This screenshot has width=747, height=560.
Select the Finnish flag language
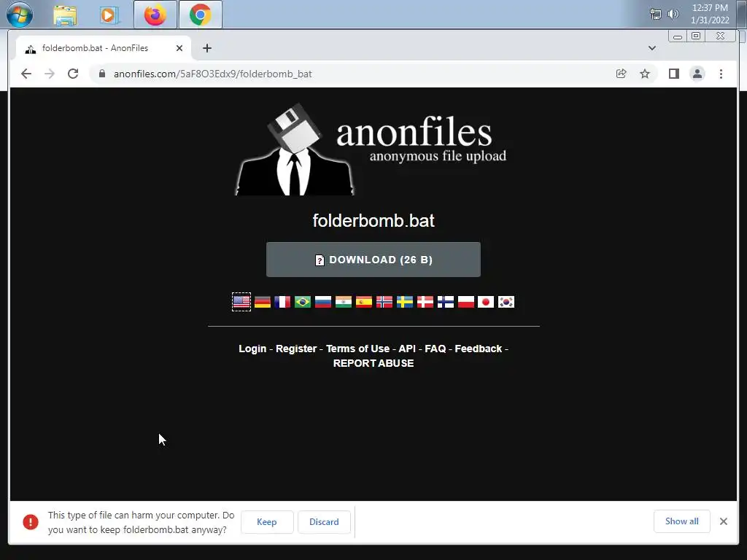tap(446, 302)
